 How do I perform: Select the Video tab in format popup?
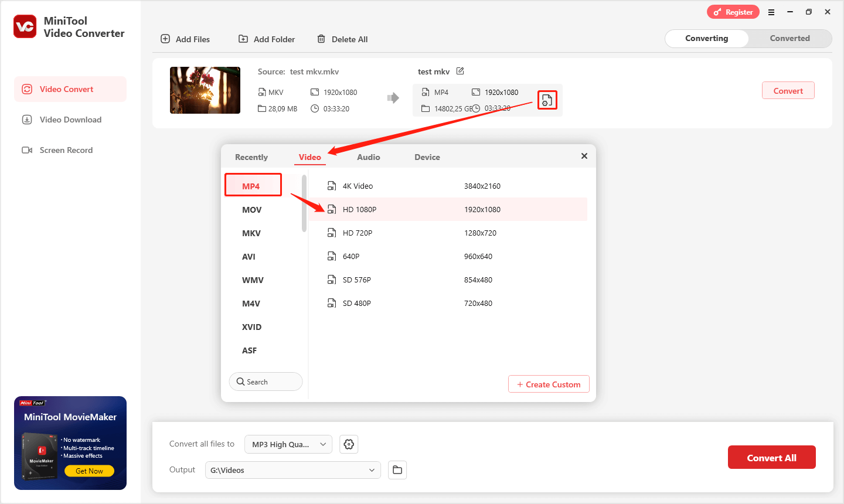pos(310,157)
